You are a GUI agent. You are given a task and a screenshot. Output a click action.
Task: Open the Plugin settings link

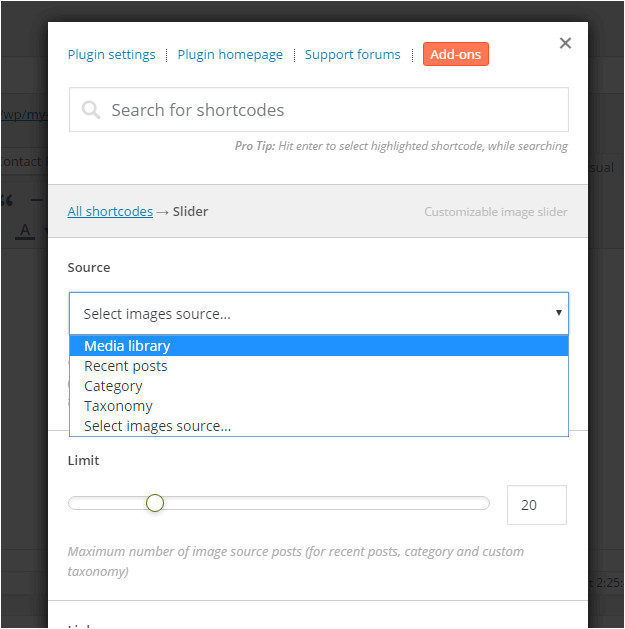(111, 55)
